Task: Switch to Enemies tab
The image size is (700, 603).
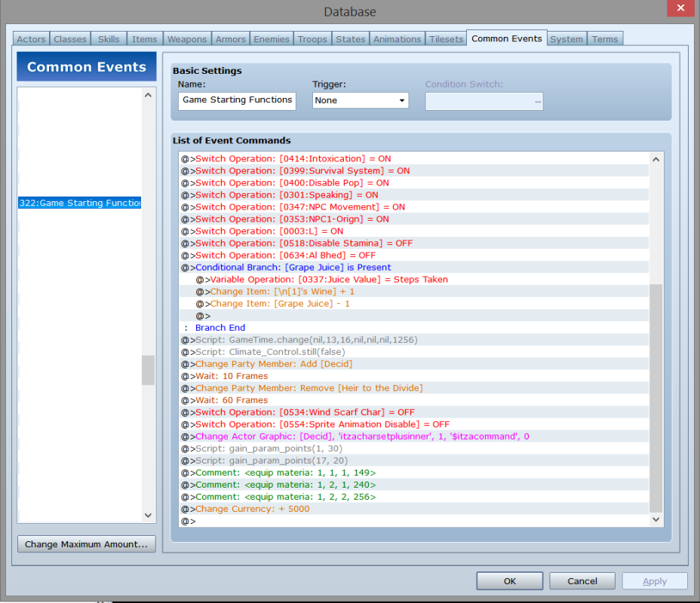Action: tap(272, 38)
